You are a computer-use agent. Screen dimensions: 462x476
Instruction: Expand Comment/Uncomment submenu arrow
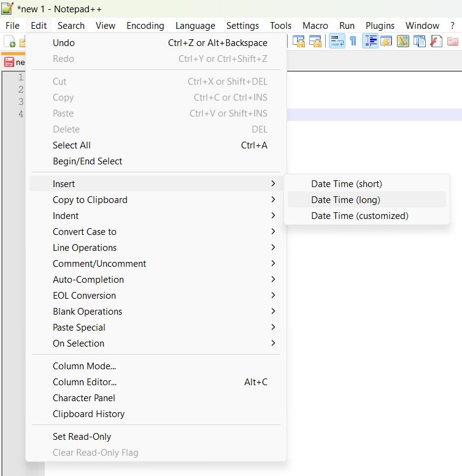pyautogui.click(x=273, y=263)
